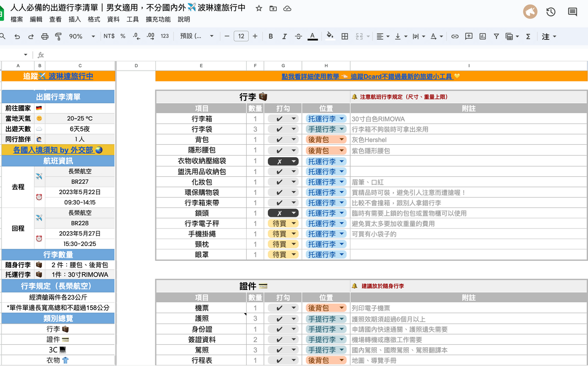Open filter views dropdown

point(512,37)
